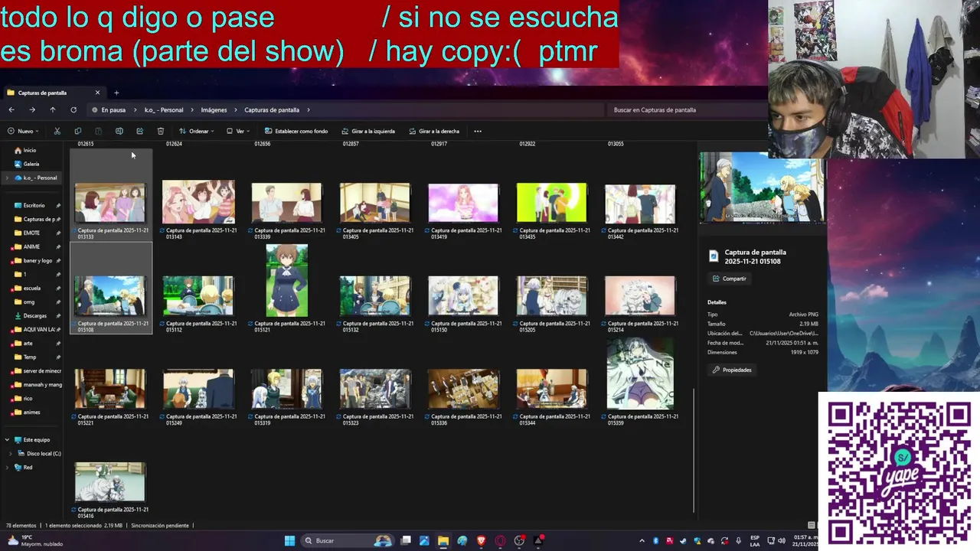Viewport: 980px width, 551px height.
Task: Click the Copy icon in toolbar
Action: pyautogui.click(x=77, y=131)
